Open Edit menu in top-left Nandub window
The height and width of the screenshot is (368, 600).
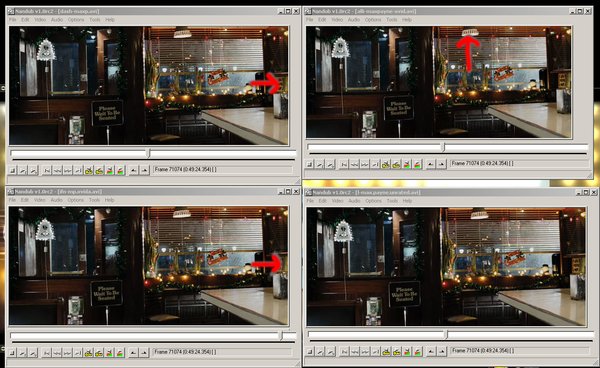25,20
